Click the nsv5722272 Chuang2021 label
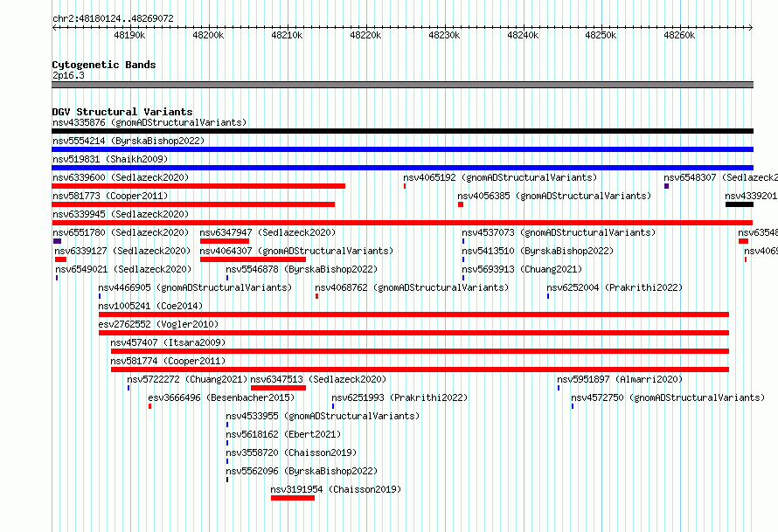 pyautogui.click(x=187, y=379)
